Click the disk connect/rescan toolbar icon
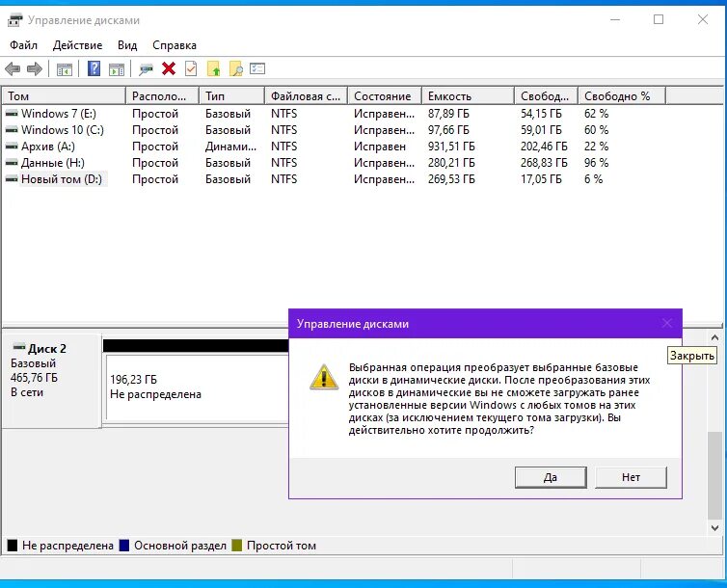The image size is (727, 588). [x=146, y=69]
